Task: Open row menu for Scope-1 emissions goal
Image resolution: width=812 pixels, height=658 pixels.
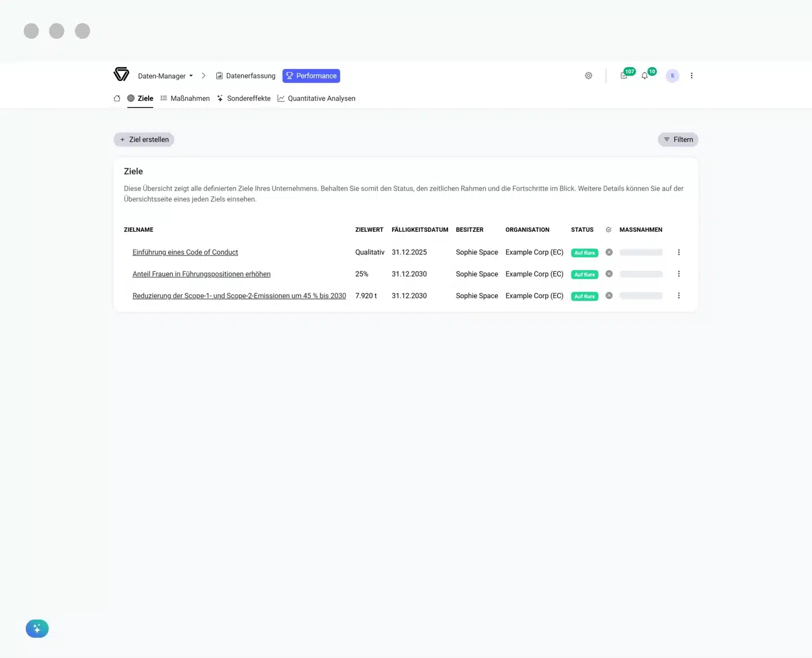Action: [679, 296]
